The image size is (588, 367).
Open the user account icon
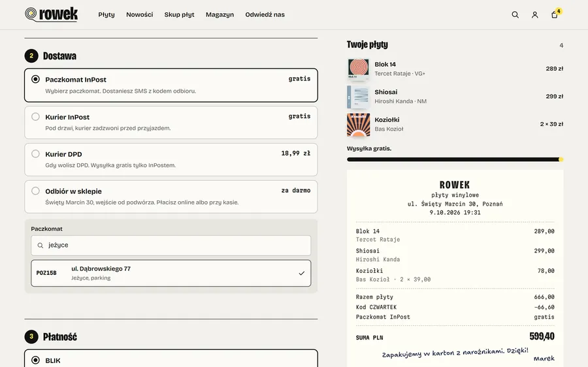(x=534, y=14)
